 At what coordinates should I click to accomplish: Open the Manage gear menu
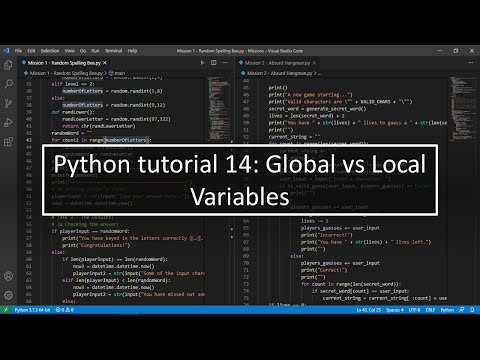point(8,295)
